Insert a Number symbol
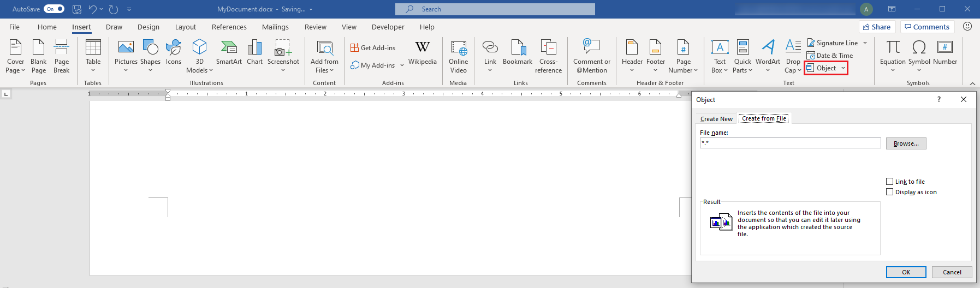Screen dimensions: 980x288 point(945,53)
